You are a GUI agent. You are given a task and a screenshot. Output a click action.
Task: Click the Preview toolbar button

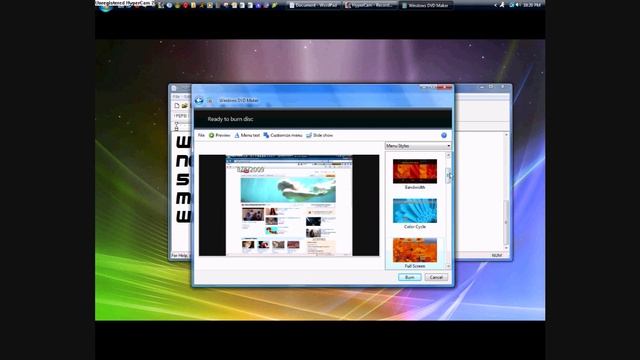(220, 135)
